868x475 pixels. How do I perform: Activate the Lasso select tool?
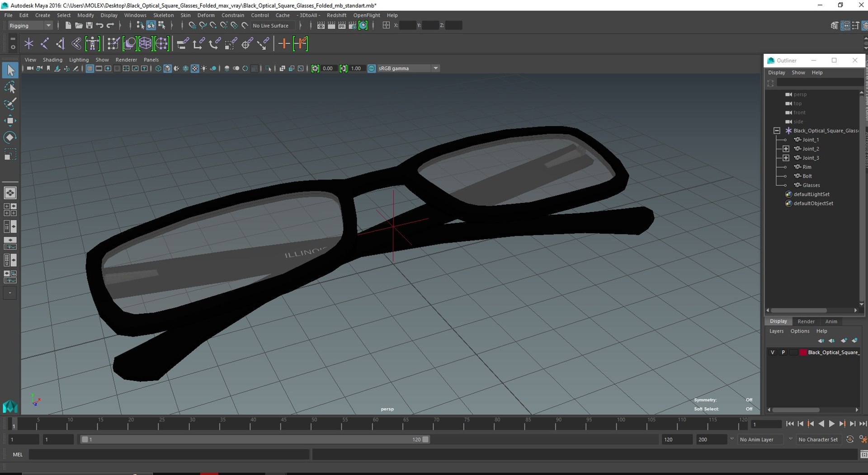click(x=10, y=87)
